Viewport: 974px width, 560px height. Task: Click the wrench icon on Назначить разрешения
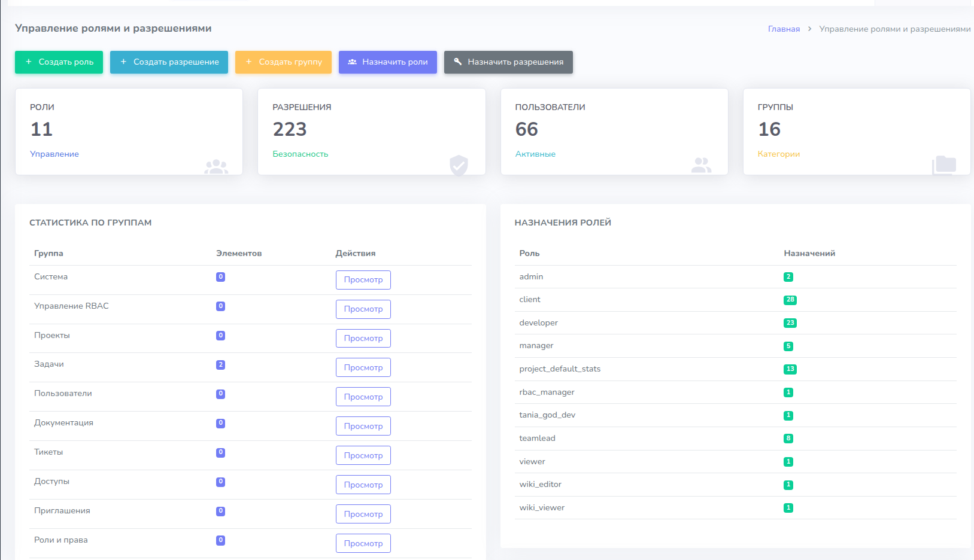tap(457, 62)
